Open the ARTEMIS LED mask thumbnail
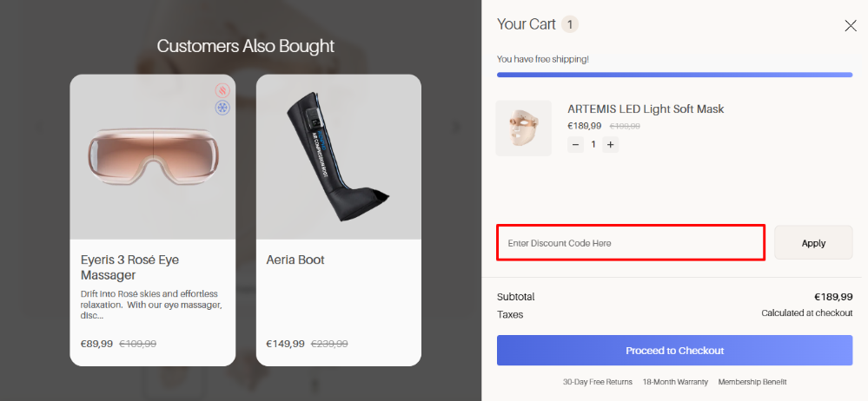The height and width of the screenshot is (401, 868). 523,128
